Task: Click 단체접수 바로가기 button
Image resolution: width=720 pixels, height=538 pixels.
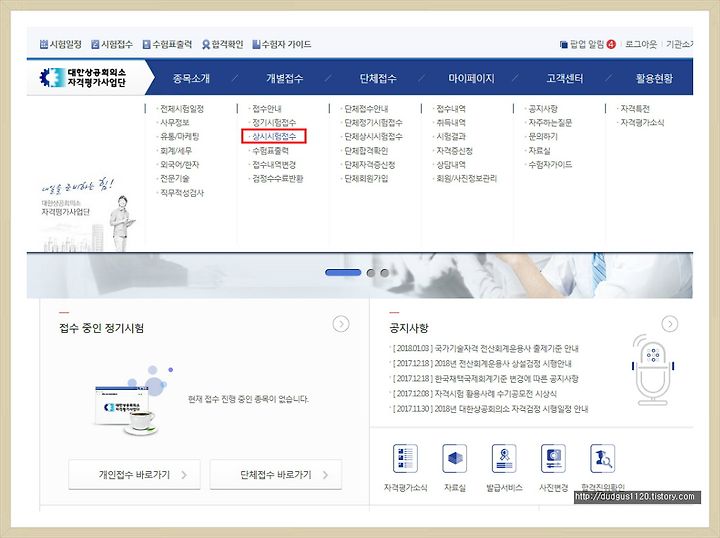Action: tap(276, 474)
